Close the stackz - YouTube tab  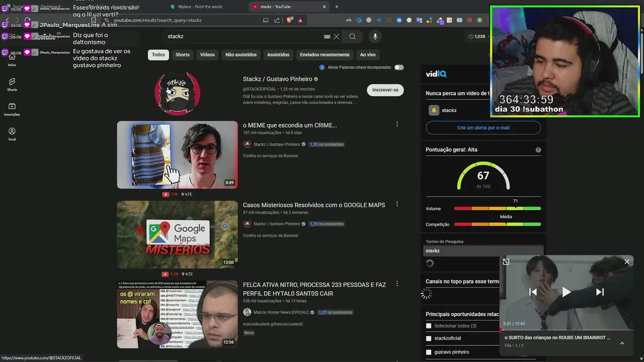click(x=324, y=7)
